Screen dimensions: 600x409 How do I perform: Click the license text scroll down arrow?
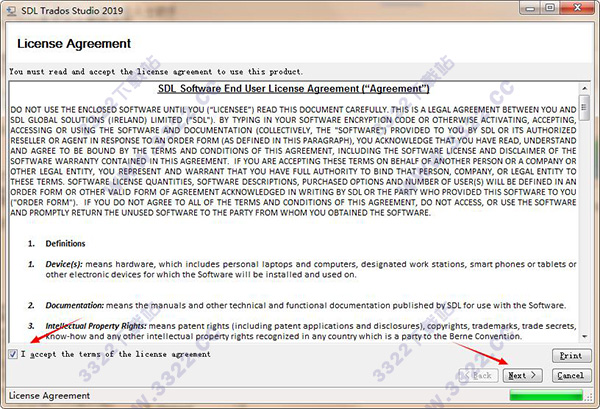click(x=584, y=337)
